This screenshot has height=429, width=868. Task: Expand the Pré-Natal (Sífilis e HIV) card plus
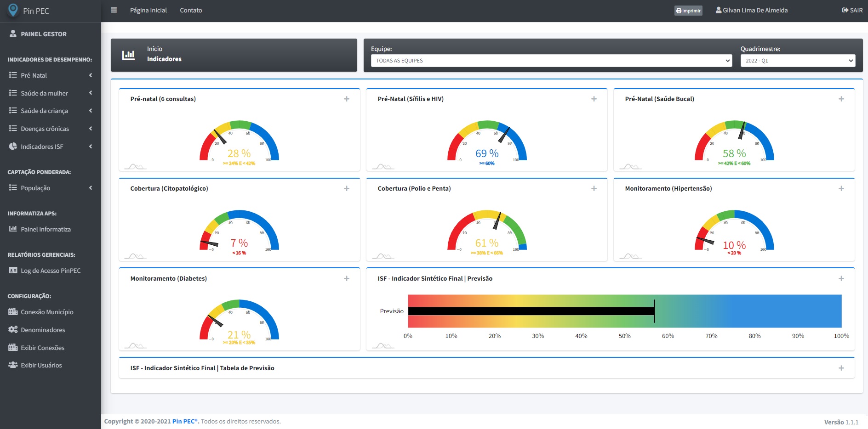pyautogui.click(x=594, y=99)
